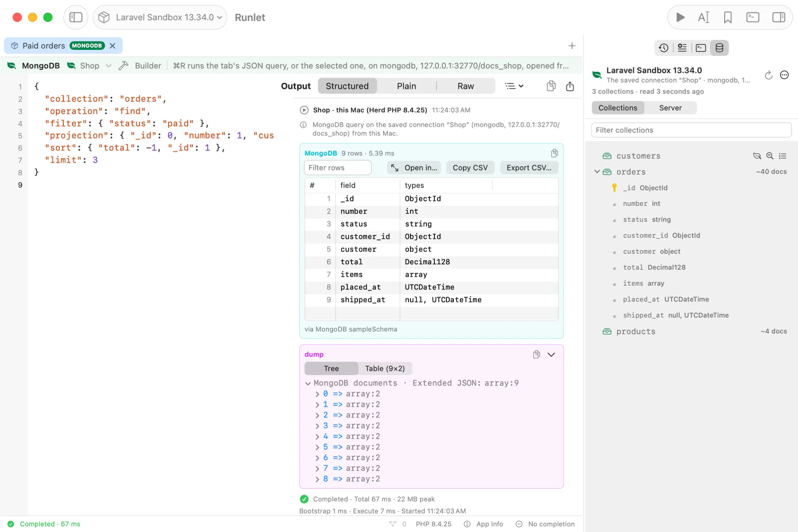The width and height of the screenshot is (798, 532).
Task: Click the bookmark icon in top toolbar
Action: click(728, 17)
